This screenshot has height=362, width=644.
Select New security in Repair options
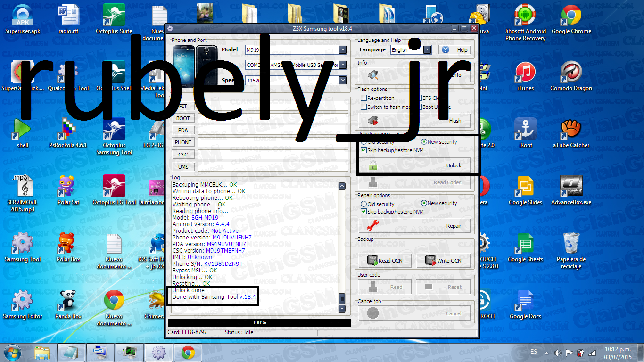[424, 203]
